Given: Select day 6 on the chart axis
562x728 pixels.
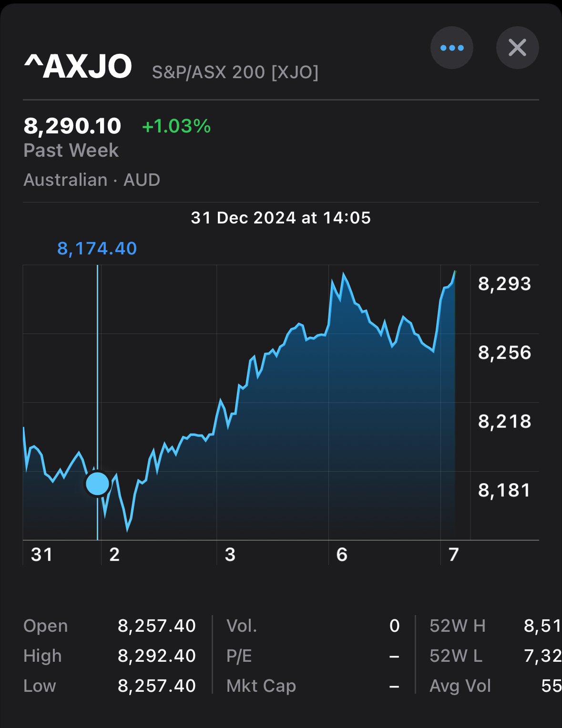Looking at the screenshot, I should 342,555.
